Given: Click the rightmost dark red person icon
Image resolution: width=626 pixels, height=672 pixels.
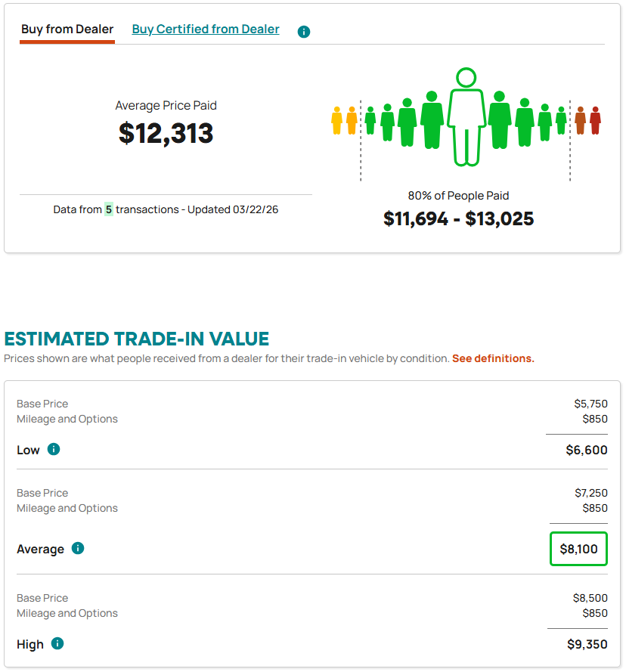Looking at the screenshot, I should (595, 120).
